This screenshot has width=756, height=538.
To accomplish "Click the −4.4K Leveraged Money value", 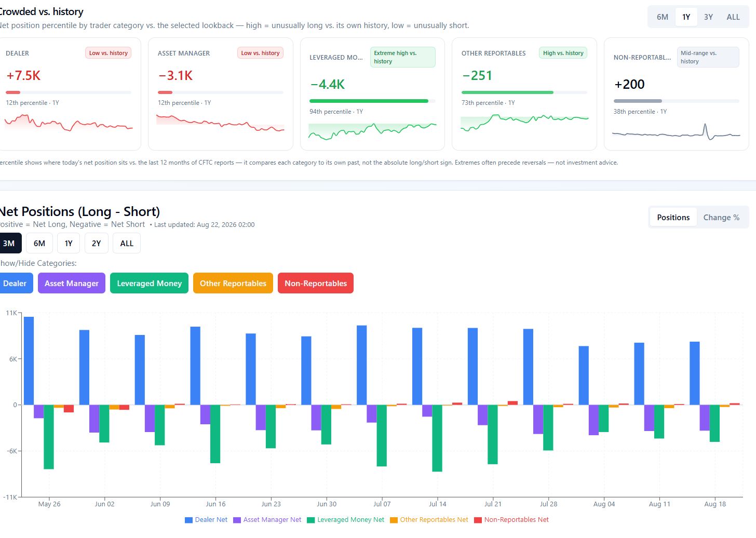I will (328, 85).
